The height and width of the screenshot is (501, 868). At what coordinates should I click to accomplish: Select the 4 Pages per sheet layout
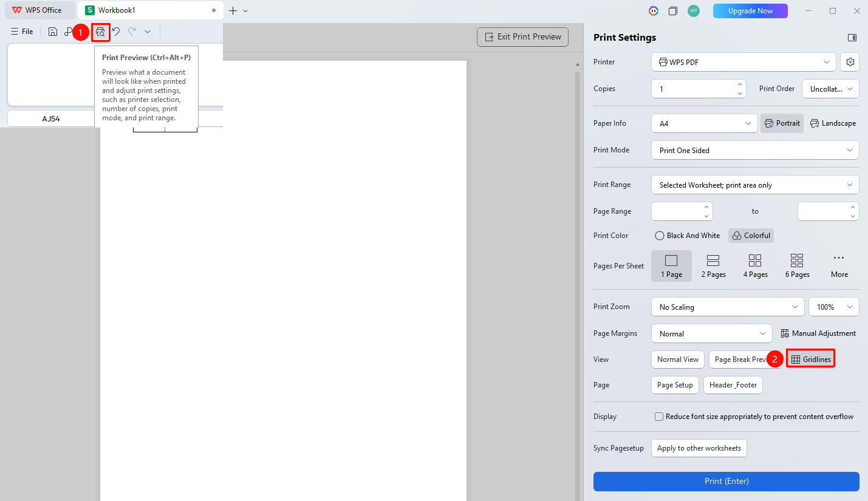(x=755, y=266)
